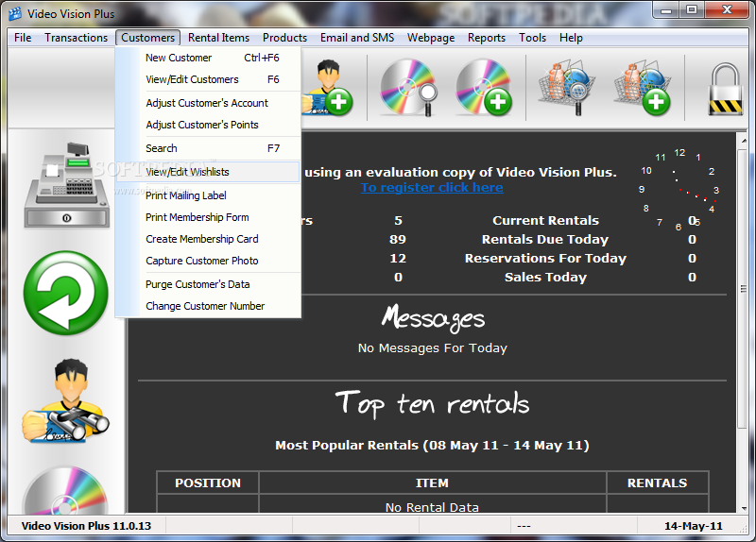Open the Webpage menu

431,38
